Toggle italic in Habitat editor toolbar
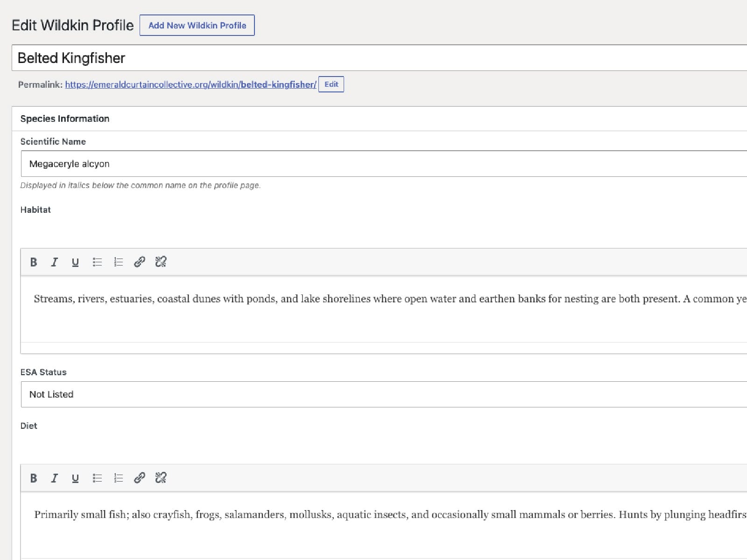 [54, 262]
